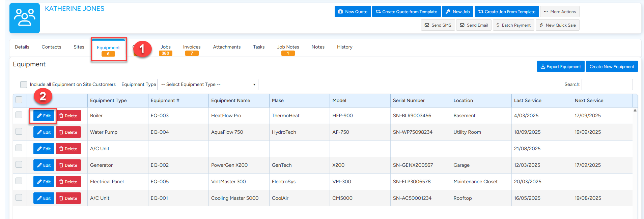644x219 pixels.
Task: Click the customer group avatar icon
Action: pyautogui.click(x=25, y=18)
